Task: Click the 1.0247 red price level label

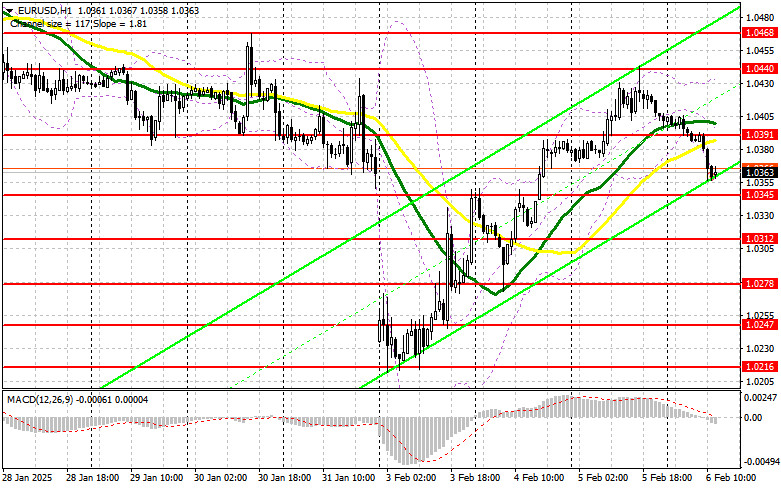Action: pyautogui.click(x=760, y=325)
